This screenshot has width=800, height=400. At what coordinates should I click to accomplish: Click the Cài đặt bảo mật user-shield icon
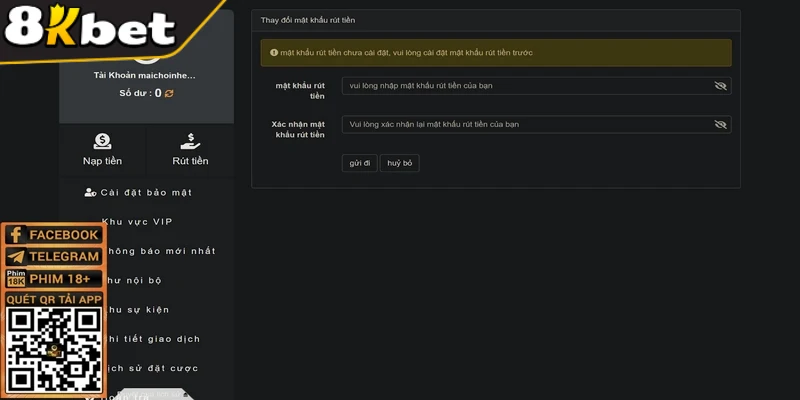point(91,192)
